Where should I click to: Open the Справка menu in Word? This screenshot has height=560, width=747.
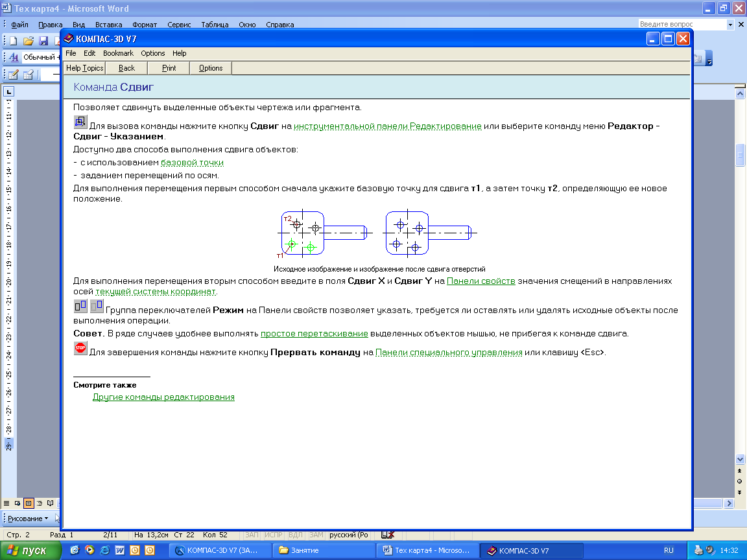point(279,25)
